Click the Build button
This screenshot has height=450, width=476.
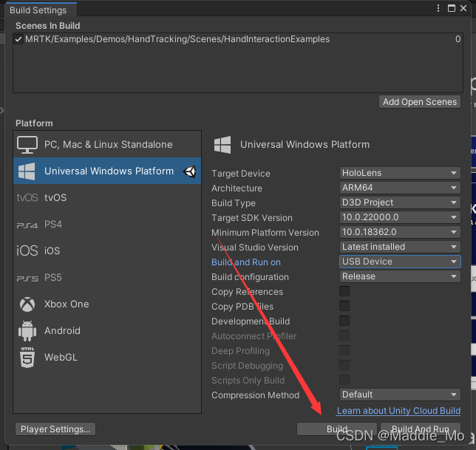click(x=337, y=429)
